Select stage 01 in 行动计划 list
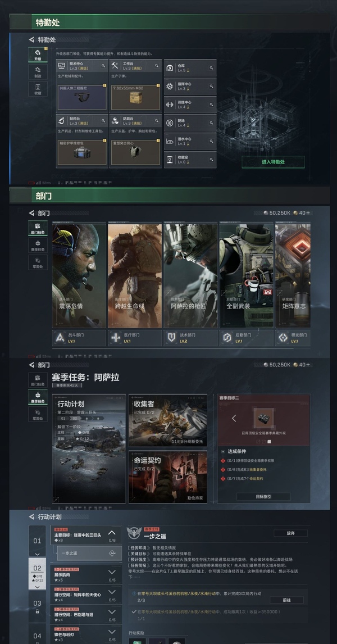This screenshot has height=644, width=337. [38, 541]
